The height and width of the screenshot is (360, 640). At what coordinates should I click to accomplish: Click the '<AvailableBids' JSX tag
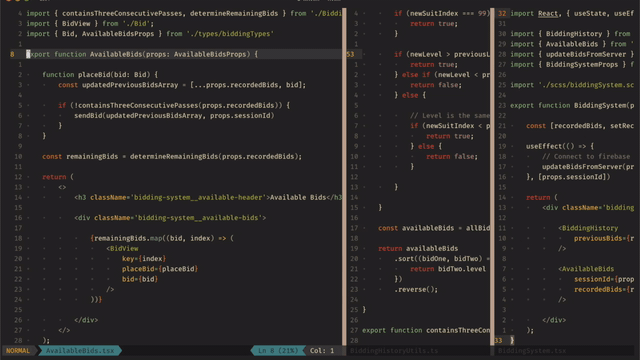pyautogui.click(x=586, y=269)
